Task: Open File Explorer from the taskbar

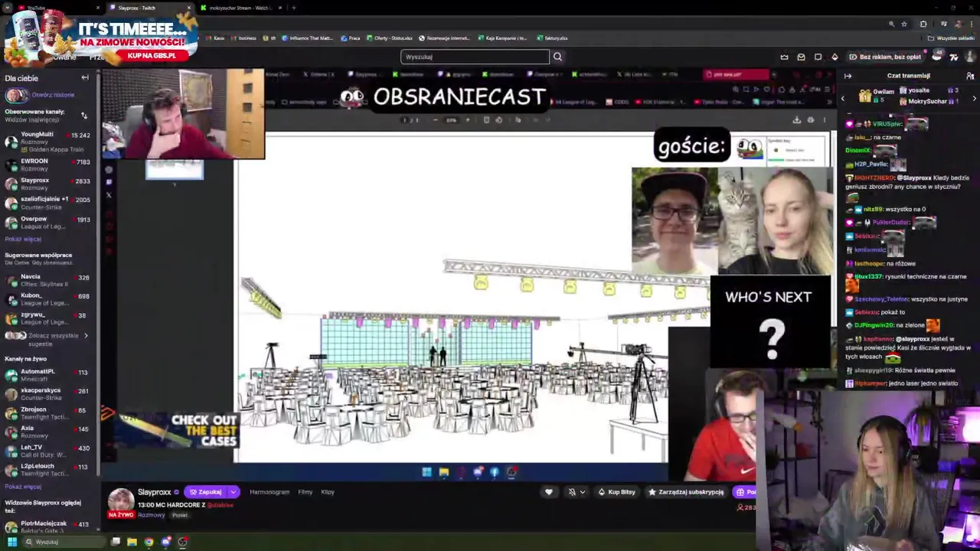Action: point(132,542)
